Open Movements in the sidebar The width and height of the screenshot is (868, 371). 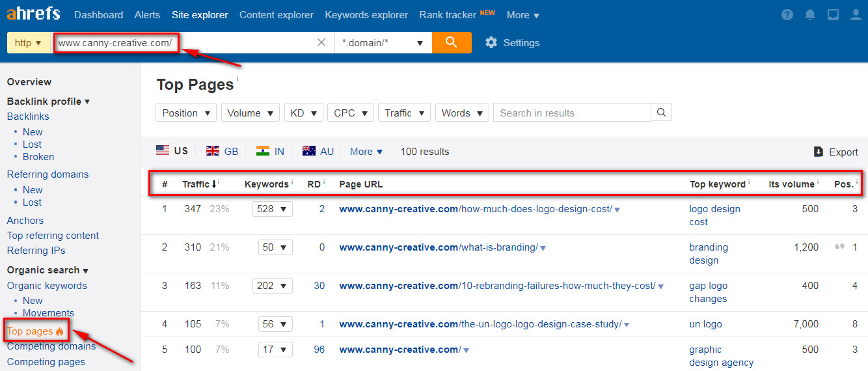48,313
